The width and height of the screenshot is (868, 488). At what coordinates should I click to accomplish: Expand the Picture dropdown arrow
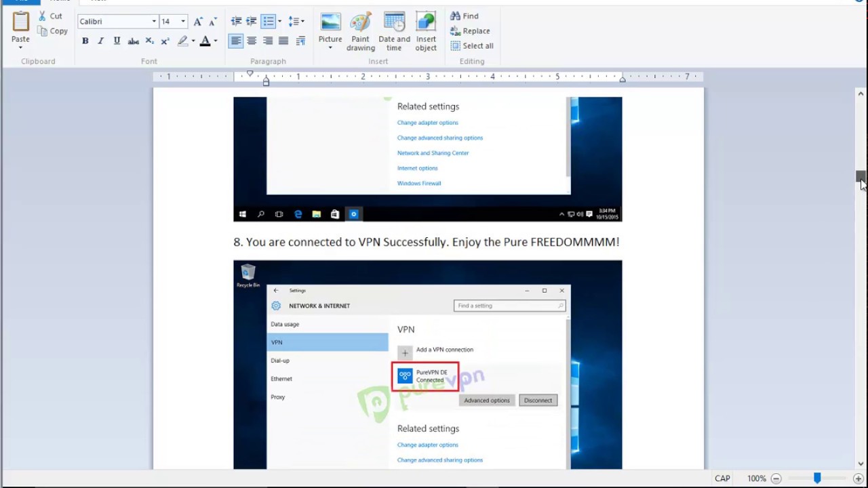tap(330, 47)
